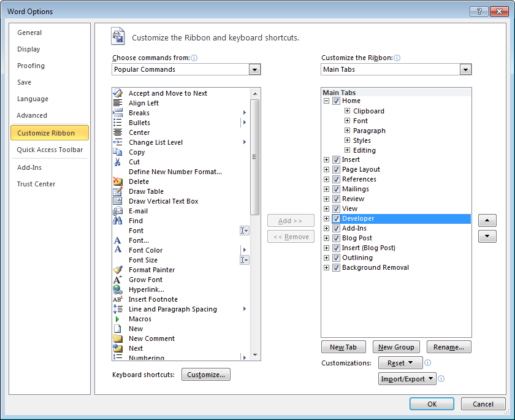
Task: Select the Change List Level icon
Action: point(118,142)
